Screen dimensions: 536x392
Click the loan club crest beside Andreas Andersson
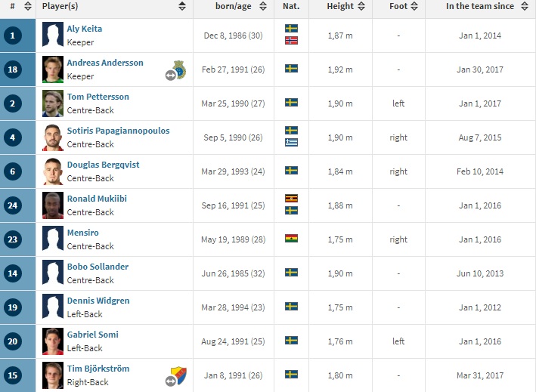[179, 69]
